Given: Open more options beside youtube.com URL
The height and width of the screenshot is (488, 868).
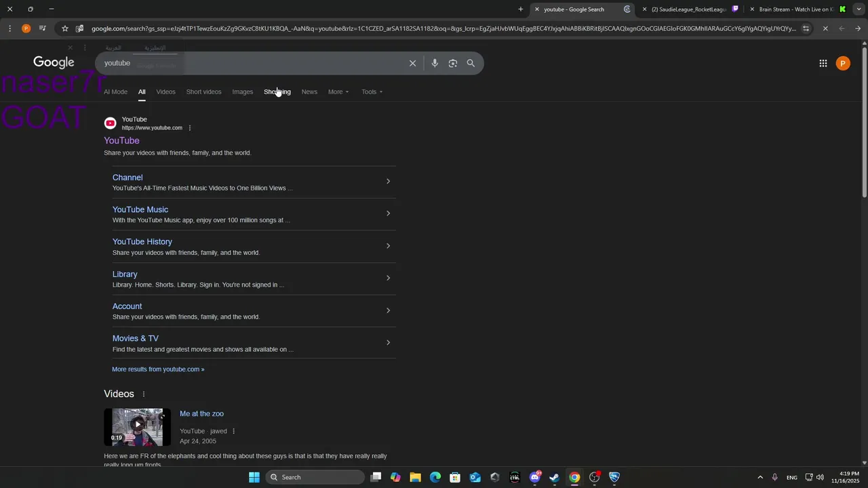Looking at the screenshot, I should [190, 128].
